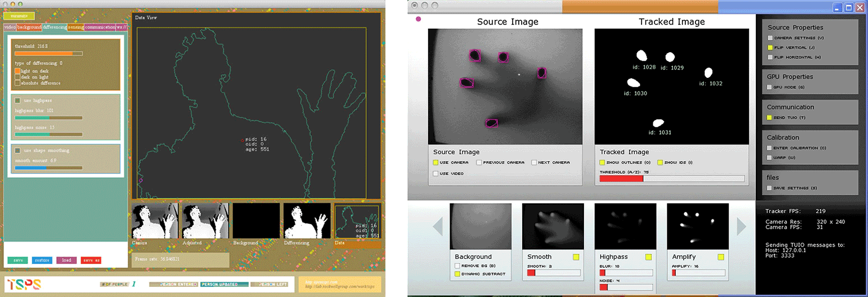Toggle USE CAMERA checkbox
Screen dimensions: 868x297
click(435, 163)
